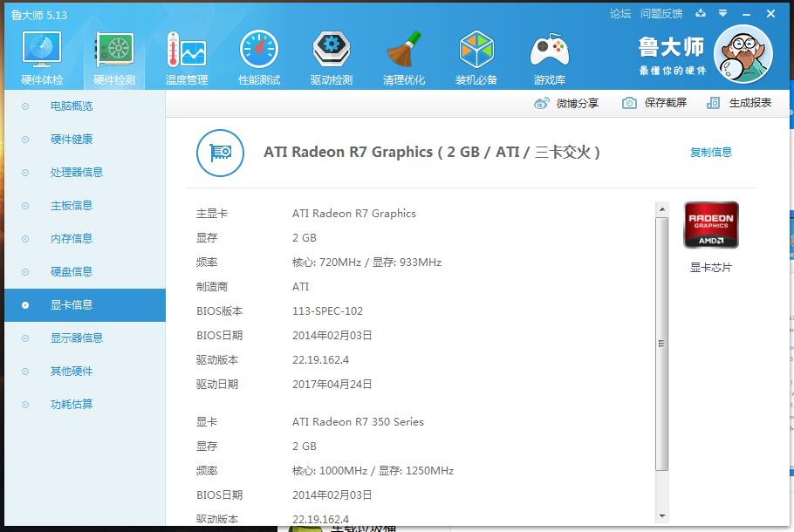
Task: Click the download tray icon in title bar
Action: click(x=701, y=13)
